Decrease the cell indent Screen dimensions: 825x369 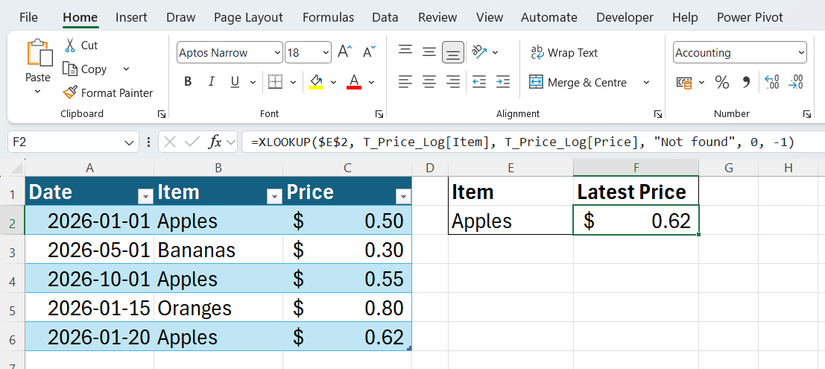point(479,82)
